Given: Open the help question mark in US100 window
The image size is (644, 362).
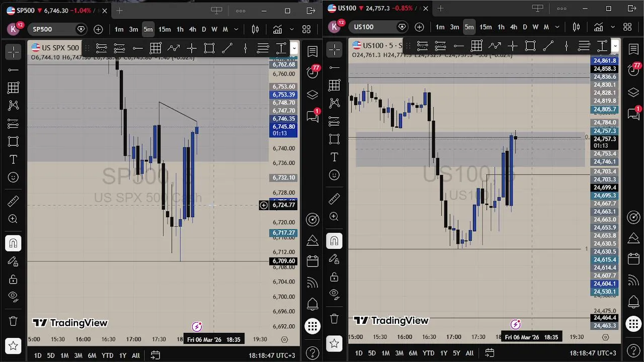Looking at the screenshot, I should click(x=633, y=351).
